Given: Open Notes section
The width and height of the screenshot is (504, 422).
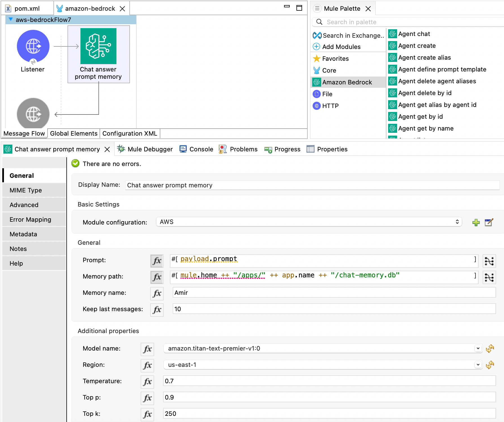Looking at the screenshot, I should coord(34,249).
